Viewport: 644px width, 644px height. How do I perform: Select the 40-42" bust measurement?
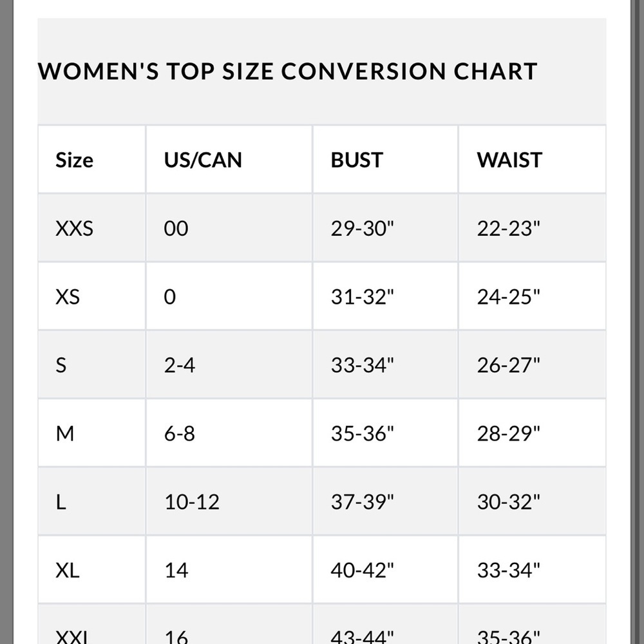362,570
